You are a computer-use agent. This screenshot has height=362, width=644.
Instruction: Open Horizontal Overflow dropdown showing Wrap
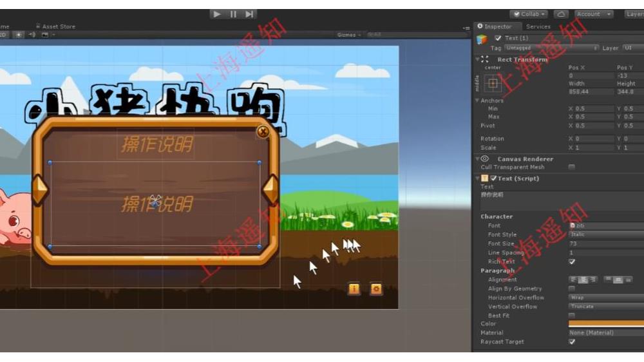[606, 298]
